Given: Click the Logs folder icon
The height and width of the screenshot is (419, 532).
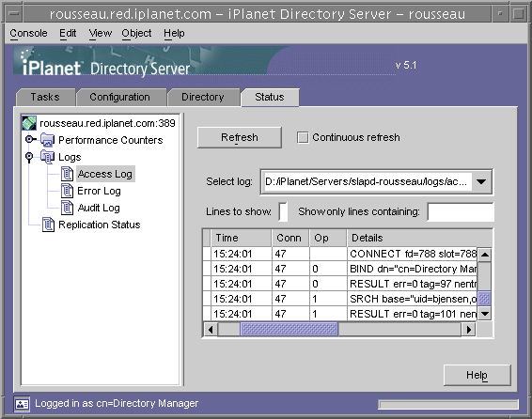Looking at the screenshot, I should [x=47, y=157].
